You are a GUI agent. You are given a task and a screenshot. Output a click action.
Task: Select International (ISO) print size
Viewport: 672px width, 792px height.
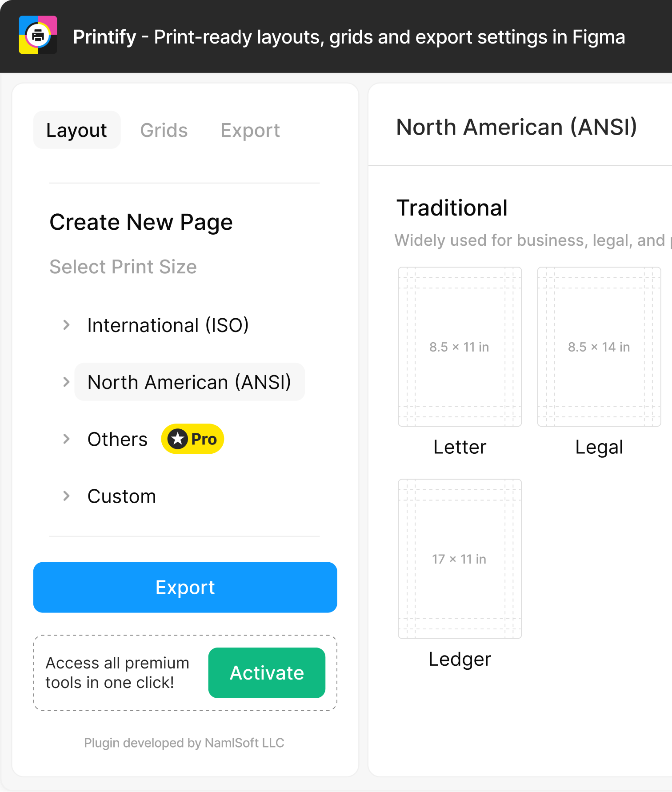[168, 325]
